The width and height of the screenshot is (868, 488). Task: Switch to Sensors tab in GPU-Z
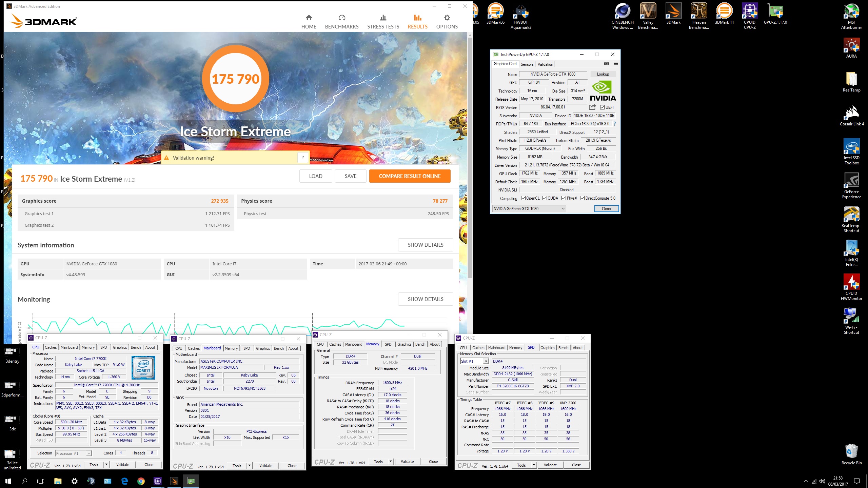point(527,64)
